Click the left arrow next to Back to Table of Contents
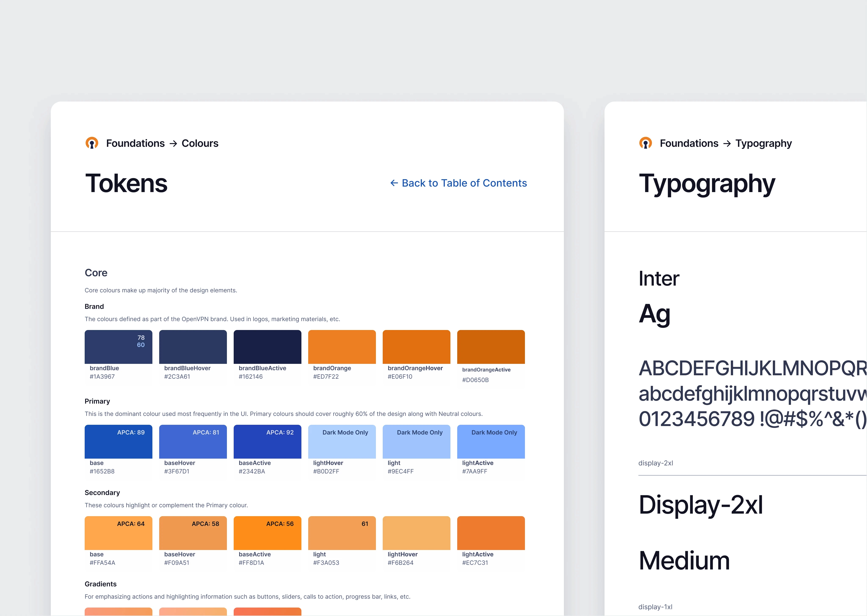 (x=394, y=183)
